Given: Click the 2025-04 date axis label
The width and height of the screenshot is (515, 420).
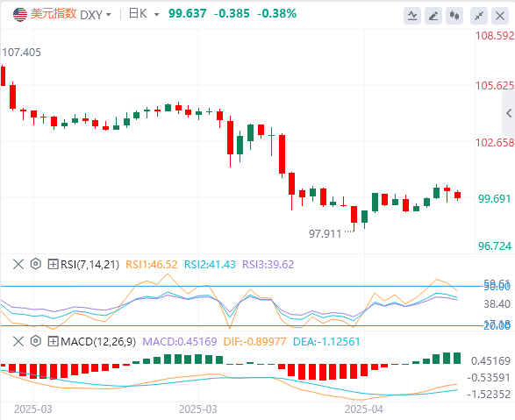Looking at the screenshot, I should tap(364, 409).
